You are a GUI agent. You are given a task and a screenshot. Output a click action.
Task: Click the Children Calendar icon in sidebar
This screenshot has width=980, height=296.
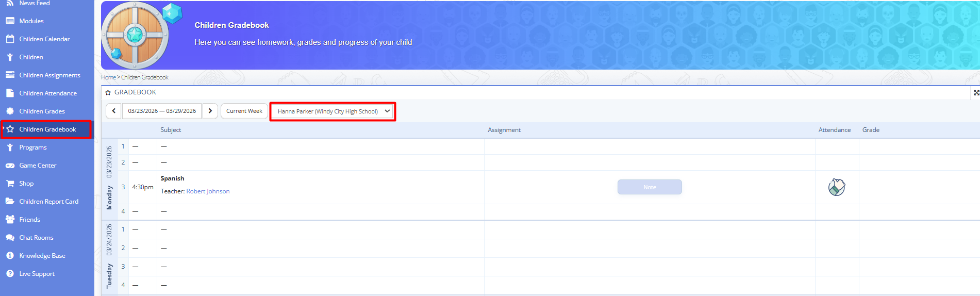(10, 39)
